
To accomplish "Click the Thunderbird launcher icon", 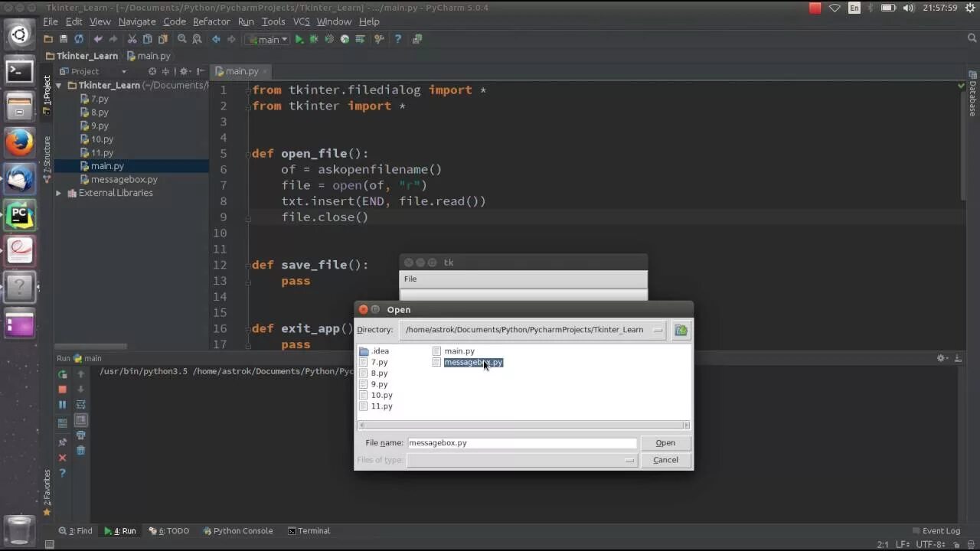I will click(x=20, y=179).
